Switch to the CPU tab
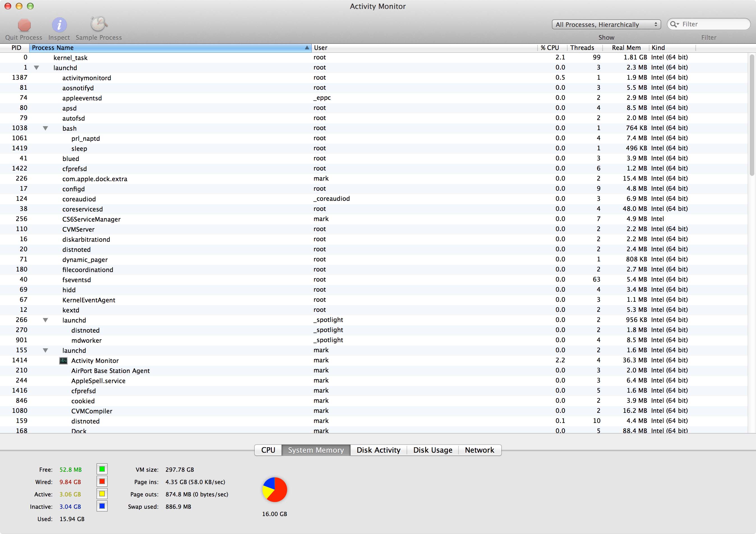The height and width of the screenshot is (534, 756). (268, 450)
